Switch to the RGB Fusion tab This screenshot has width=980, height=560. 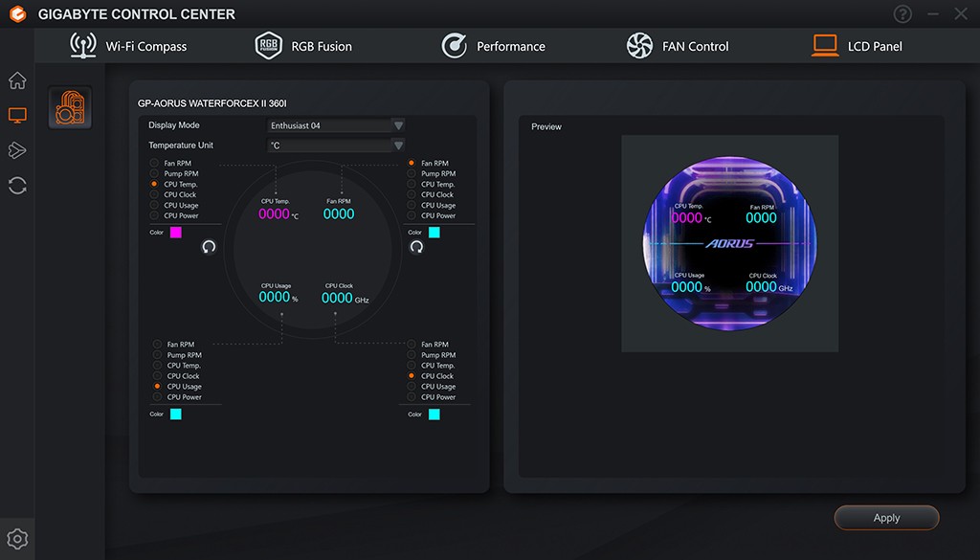pos(303,46)
